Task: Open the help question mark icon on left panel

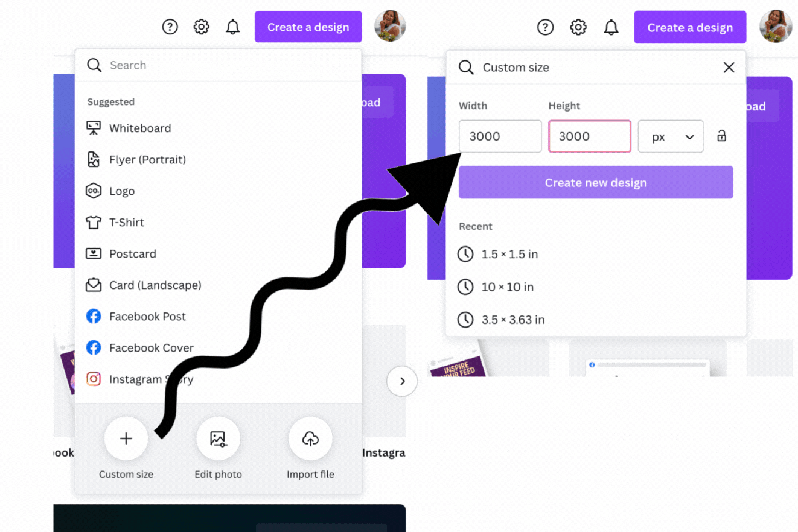Action: coord(170,27)
